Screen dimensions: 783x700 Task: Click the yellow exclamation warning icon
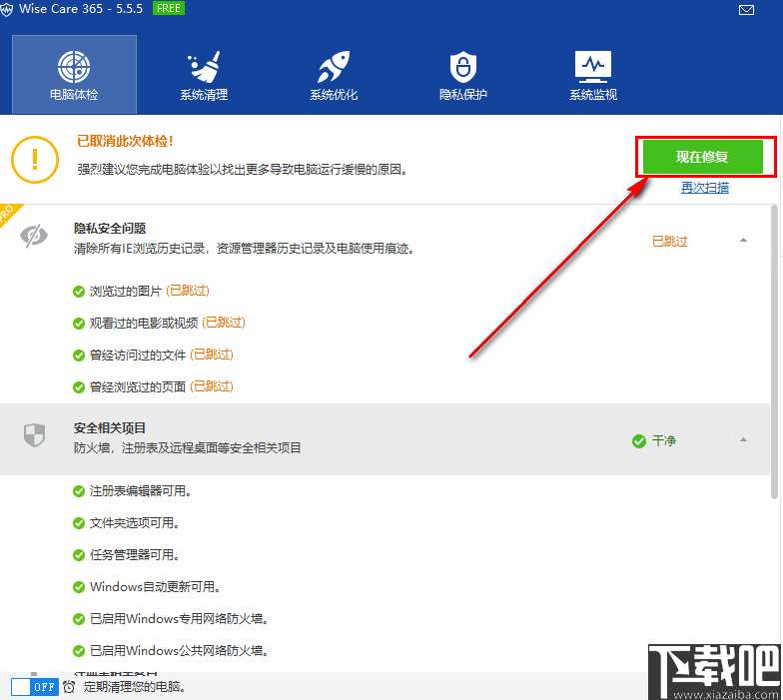[35, 160]
